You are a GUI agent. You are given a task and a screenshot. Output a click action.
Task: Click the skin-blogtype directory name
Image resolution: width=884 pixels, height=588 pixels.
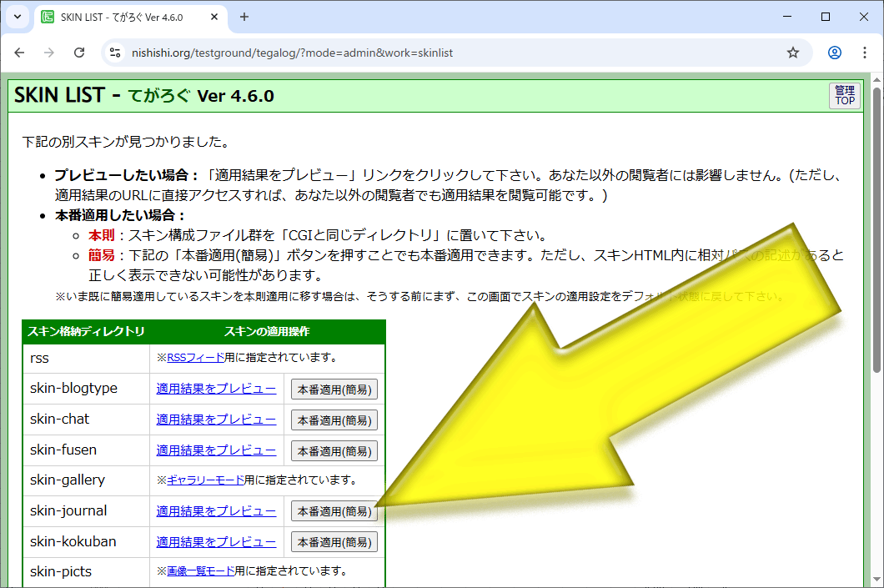coord(74,389)
